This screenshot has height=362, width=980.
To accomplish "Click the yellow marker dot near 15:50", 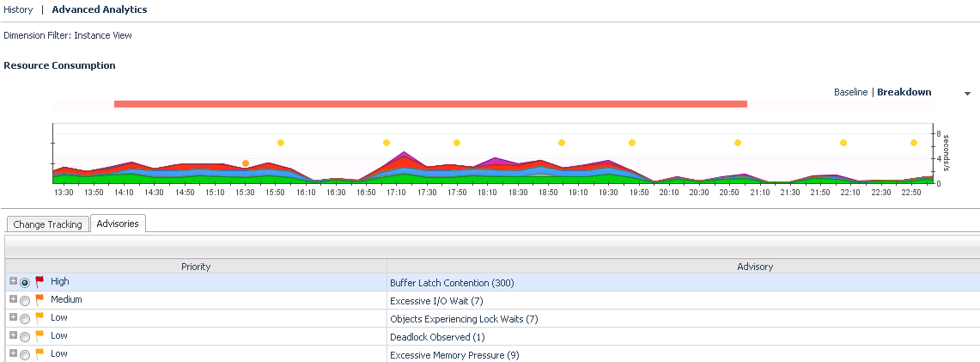I will 281,143.
